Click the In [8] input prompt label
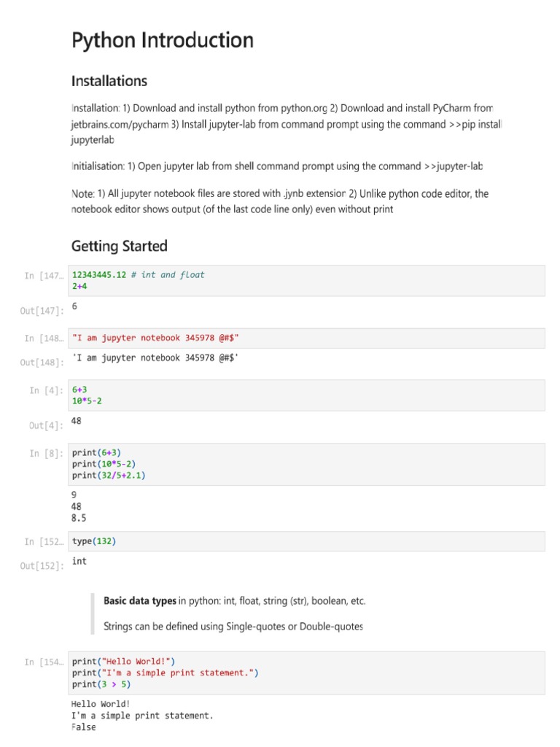Viewport: 560px width, 747px height. tap(47, 453)
